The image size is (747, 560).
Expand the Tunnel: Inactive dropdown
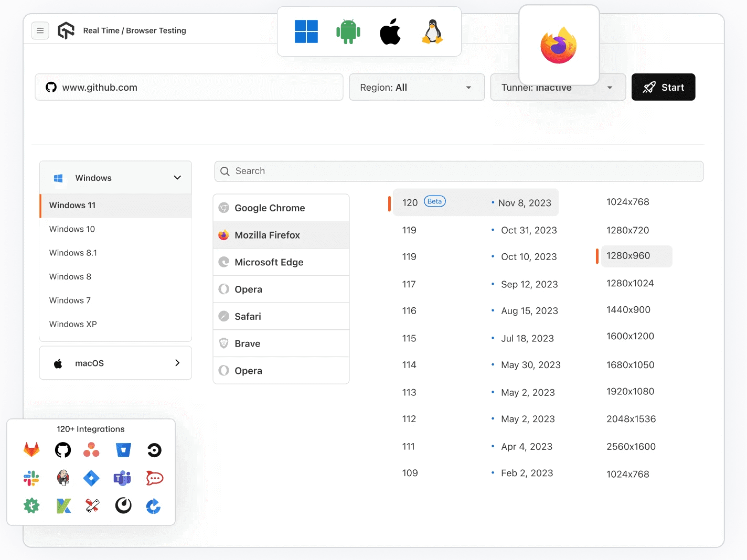pyautogui.click(x=558, y=88)
